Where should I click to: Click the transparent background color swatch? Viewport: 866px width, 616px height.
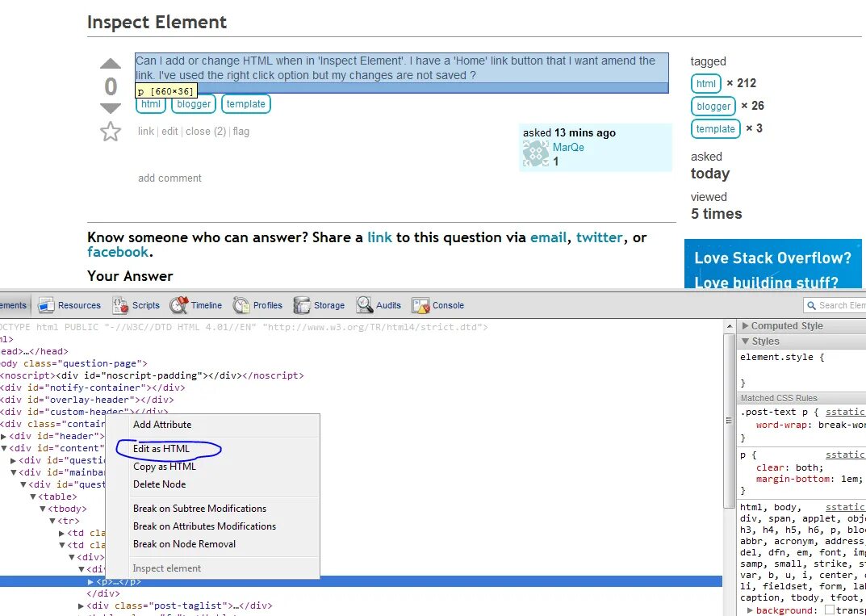(x=830, y=610)
